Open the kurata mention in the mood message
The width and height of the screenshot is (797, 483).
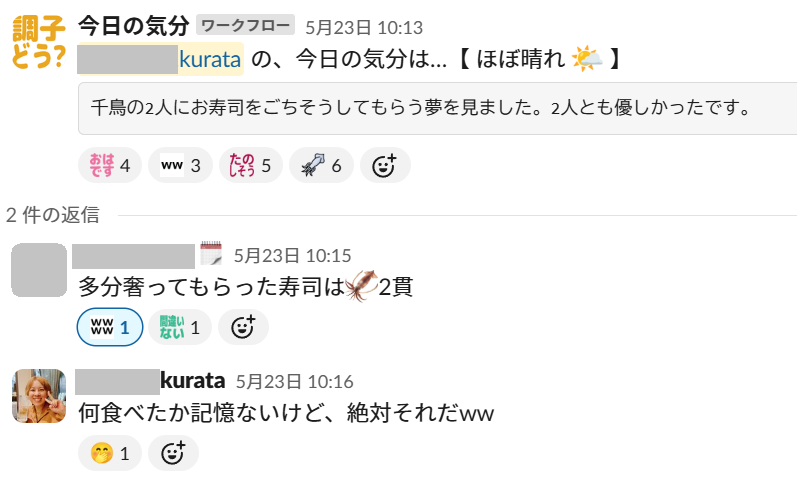coord(160,59)
